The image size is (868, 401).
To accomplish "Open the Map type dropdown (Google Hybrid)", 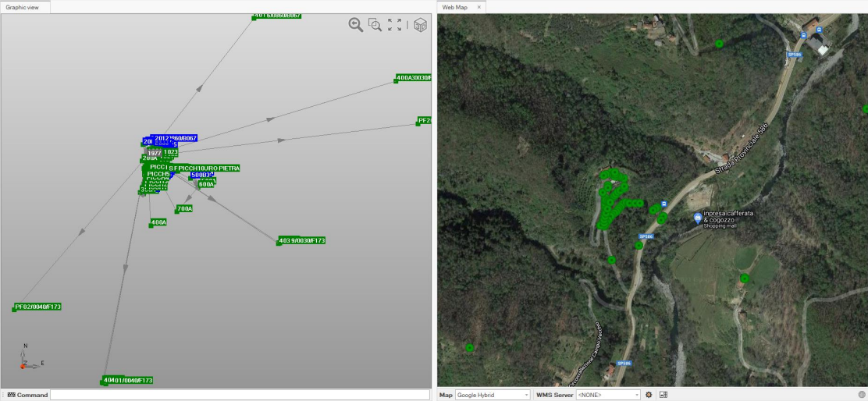I will pos(493,395).
